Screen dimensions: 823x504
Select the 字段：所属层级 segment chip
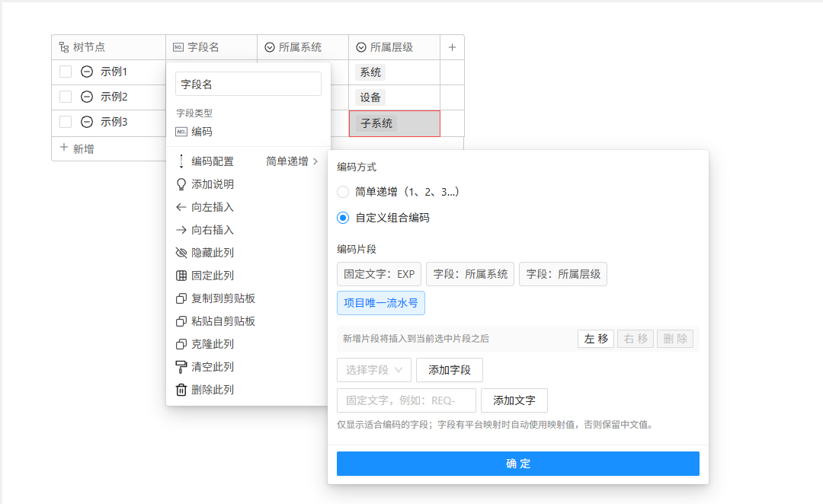[x=563, y=274]
